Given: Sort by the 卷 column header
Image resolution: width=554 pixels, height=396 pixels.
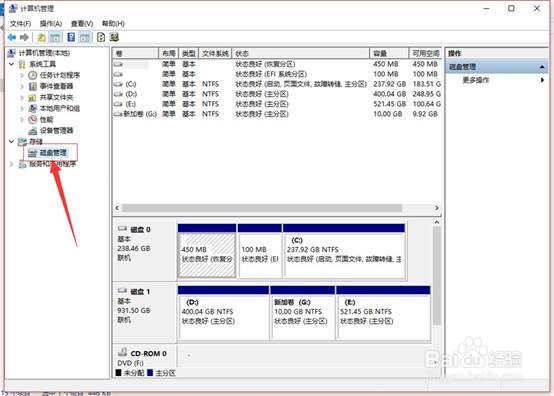Looking at the screenshot, I should click(136, 53).
